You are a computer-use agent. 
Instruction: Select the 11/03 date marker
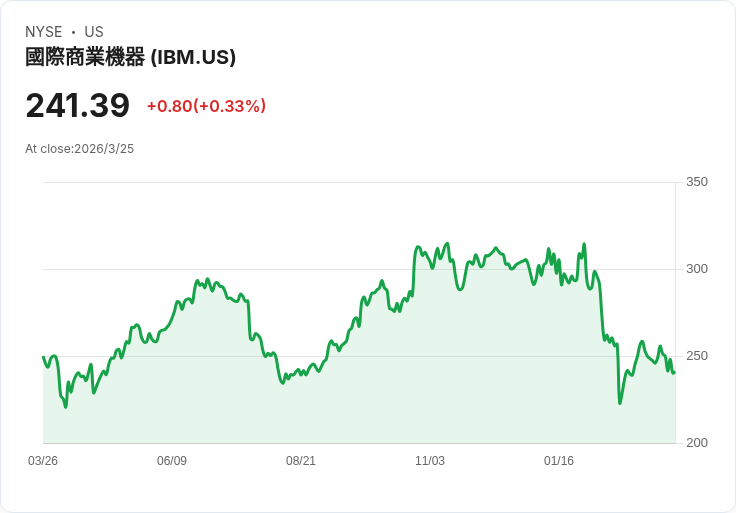click(x=430, y=461)
